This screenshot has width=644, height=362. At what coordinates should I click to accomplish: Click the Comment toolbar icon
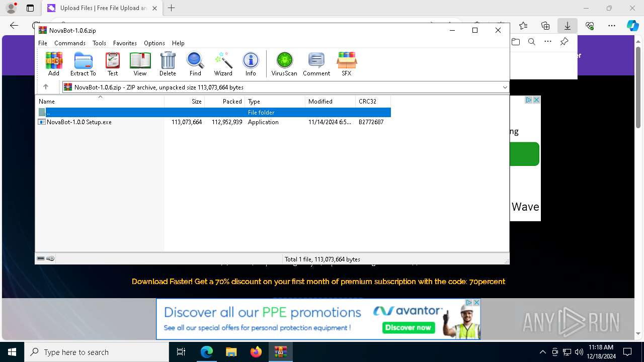pos(316,64)
